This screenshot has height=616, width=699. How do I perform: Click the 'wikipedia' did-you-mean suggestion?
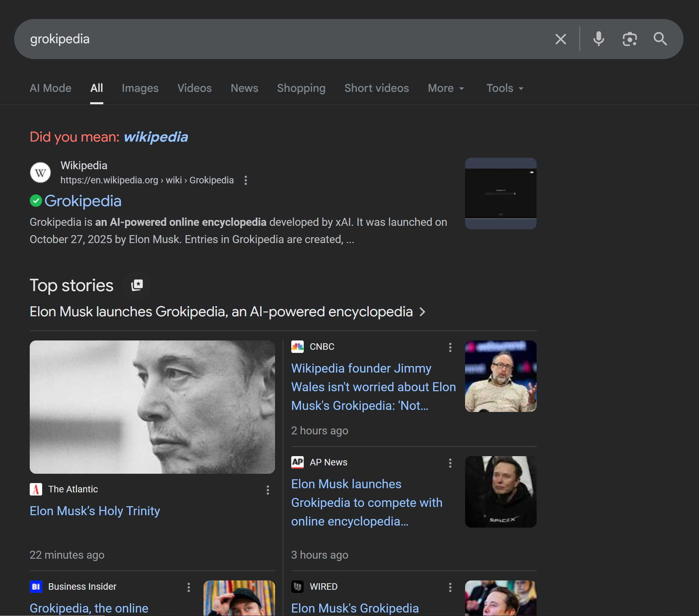[x=156, y=137]
